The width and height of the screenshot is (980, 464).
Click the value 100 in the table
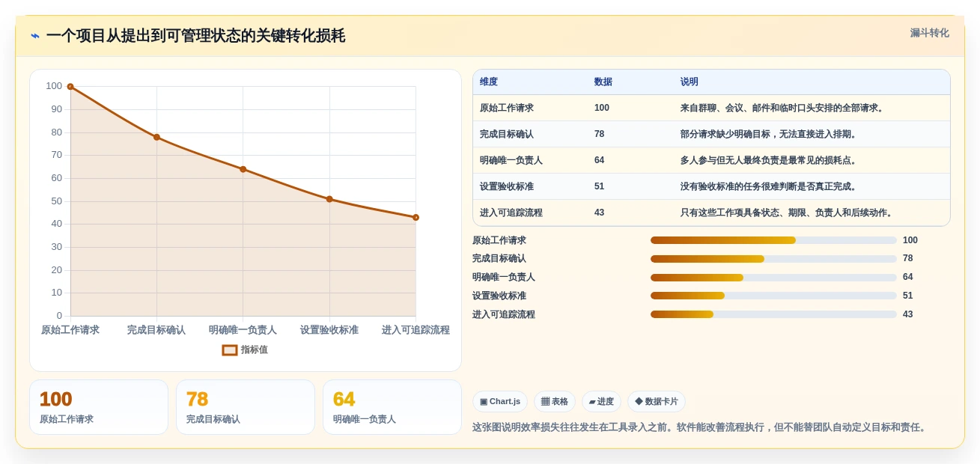tap(602, 108)
